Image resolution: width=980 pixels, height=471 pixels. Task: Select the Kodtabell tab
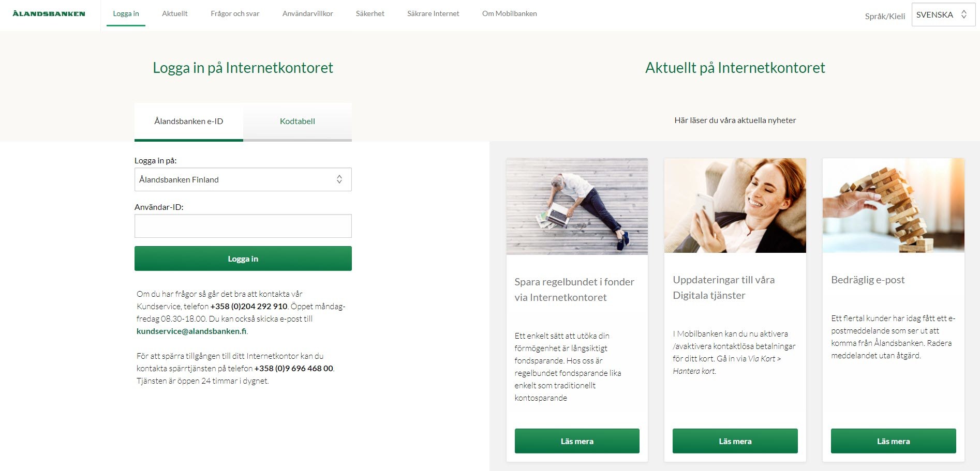click(x=298, y=121)
